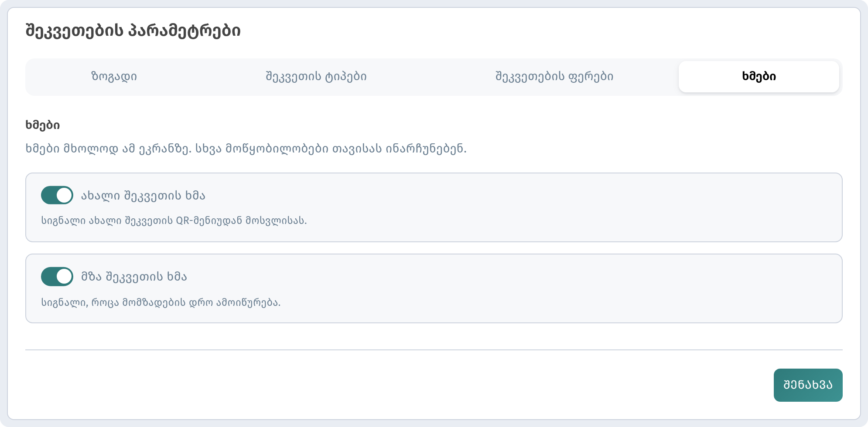
Task: Click the შეკვეთების პარამეტრები page title
Action: tap(133, 31)
